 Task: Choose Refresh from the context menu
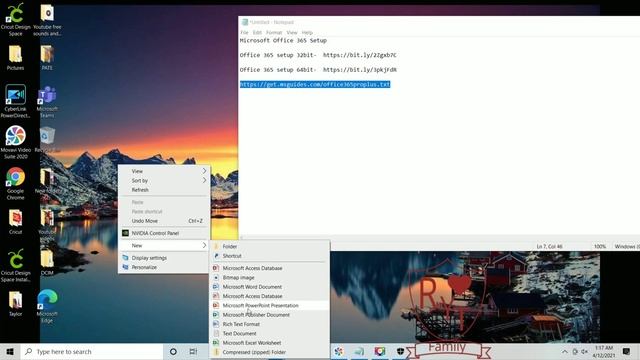164,190
